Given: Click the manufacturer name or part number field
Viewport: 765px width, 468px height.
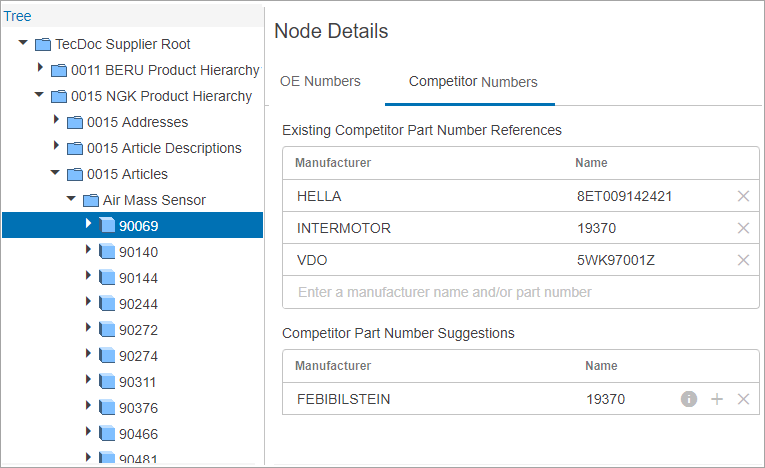Looking at the screenshot, I should [x=521, y=292].
